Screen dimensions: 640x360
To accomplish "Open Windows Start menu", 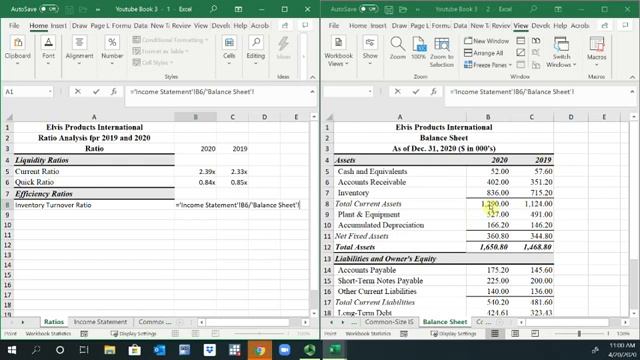I will click(x=12, y=350).
